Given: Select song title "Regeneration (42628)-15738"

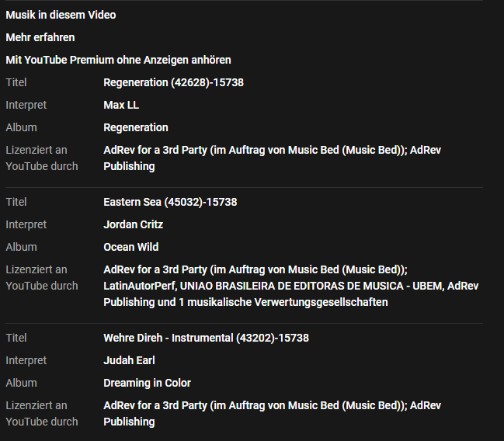Looking at the screenshot, I should point(173,82).
